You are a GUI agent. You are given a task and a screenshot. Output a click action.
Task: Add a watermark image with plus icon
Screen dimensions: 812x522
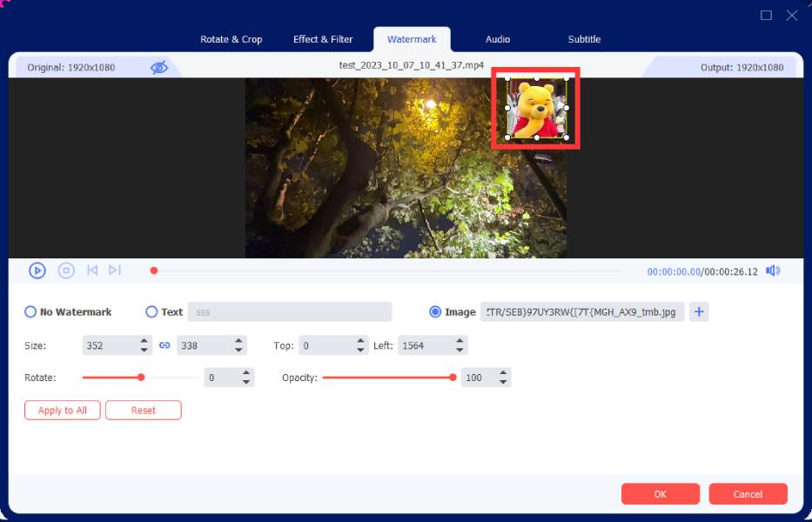(699, 311)
